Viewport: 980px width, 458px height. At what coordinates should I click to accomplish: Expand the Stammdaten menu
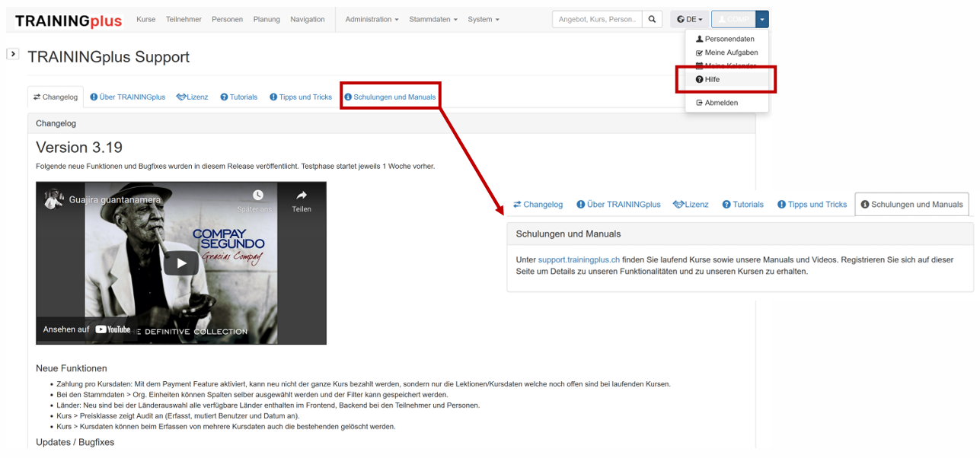pyautogui.click(x=433, y=20)
